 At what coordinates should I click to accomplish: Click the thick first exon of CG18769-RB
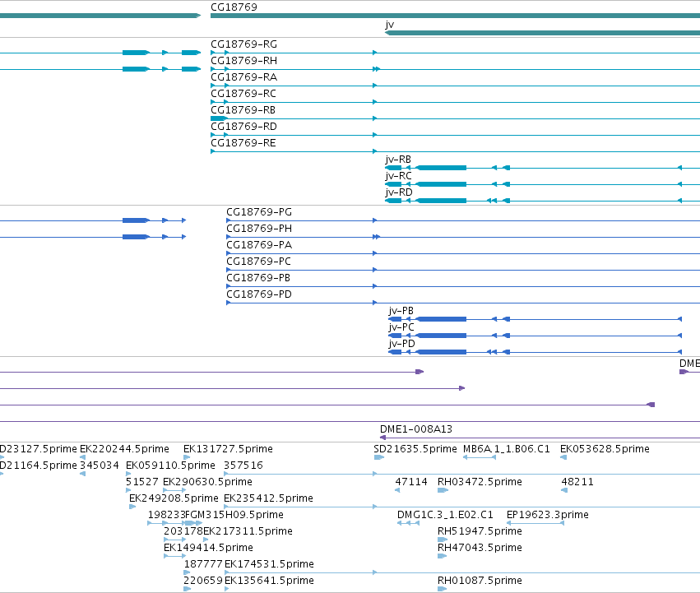tap(219, 118)
